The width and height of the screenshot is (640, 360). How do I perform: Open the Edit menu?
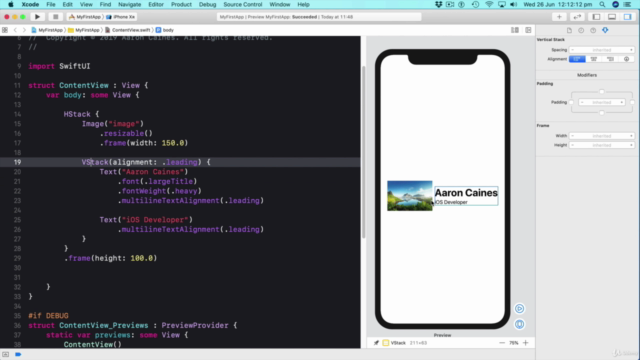point(67,4)
